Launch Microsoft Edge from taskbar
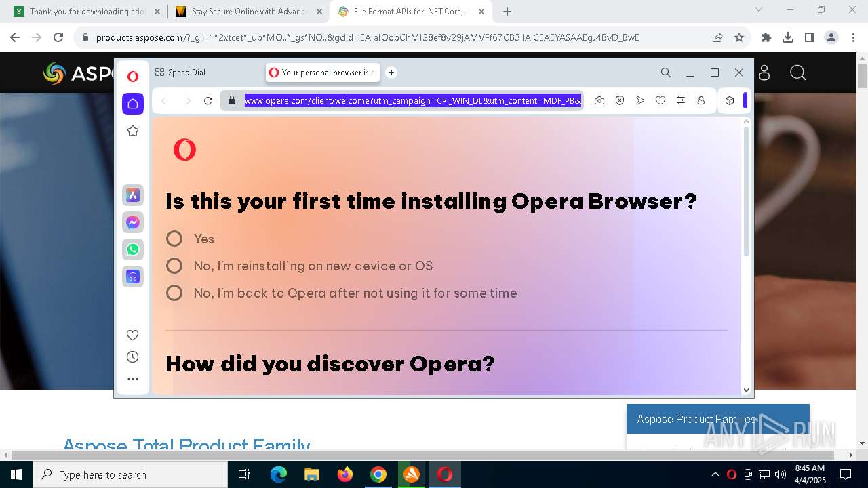 (279, 474)
